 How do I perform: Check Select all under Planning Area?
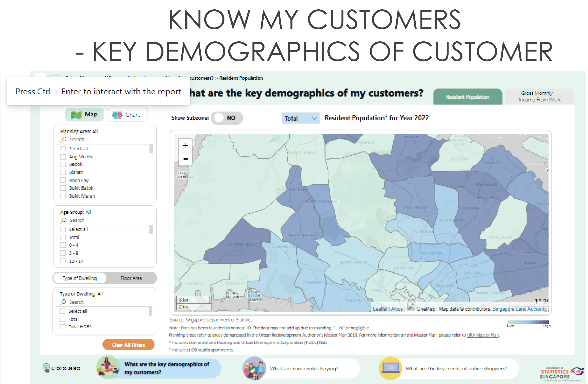point(63,149)
